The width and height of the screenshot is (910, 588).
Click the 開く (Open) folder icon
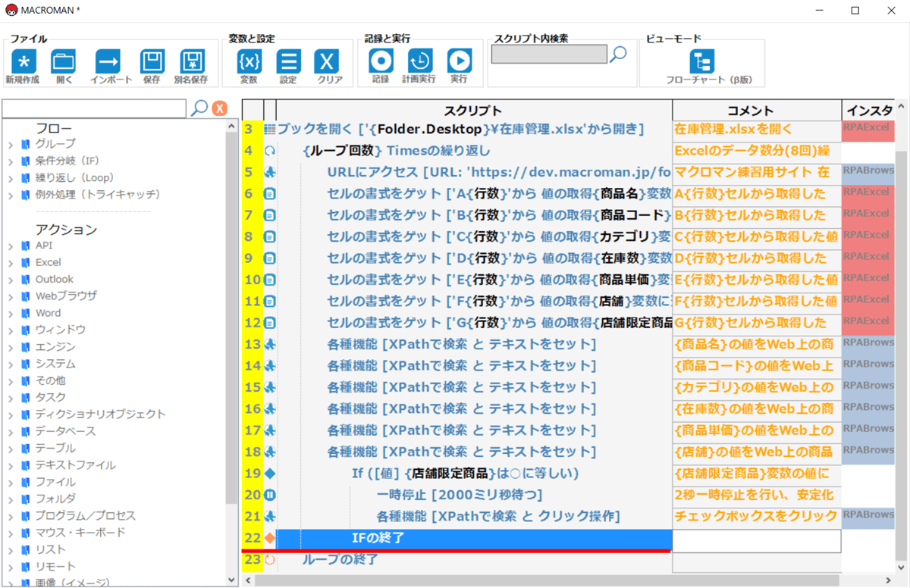click(64, 61)
